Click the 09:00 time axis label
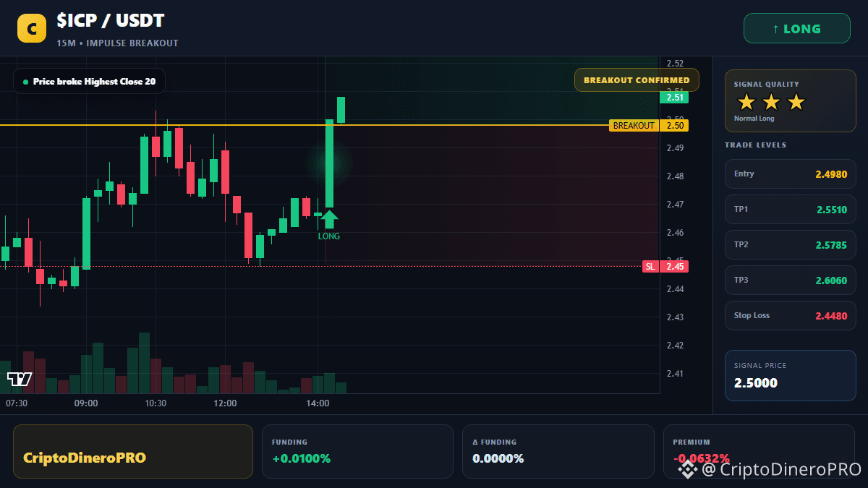This screenshot has height=488, width=868. [x=86, y=403]
